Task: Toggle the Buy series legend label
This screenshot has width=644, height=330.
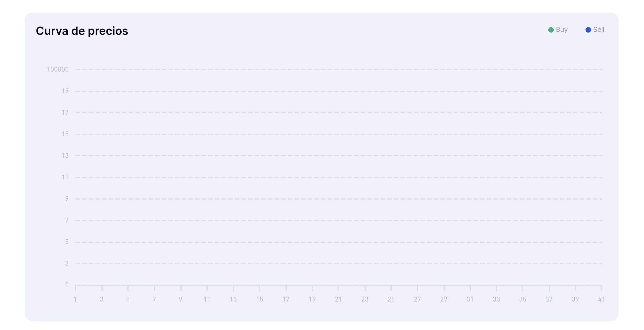Action: tap(562, 30)
